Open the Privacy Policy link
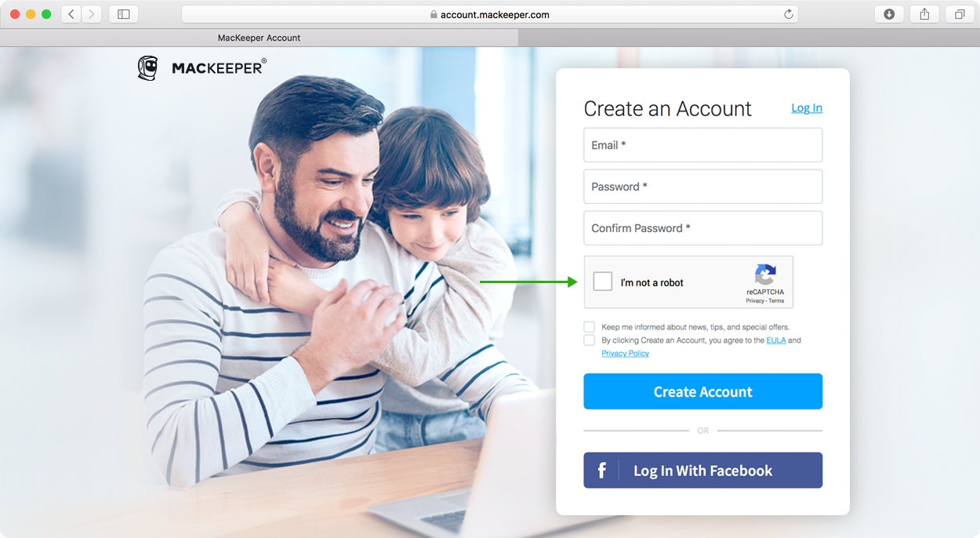 625,354
